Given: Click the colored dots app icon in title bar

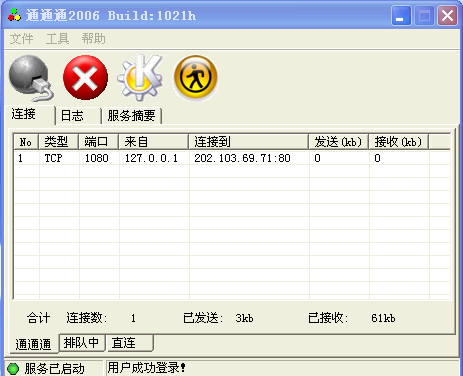Looking at the screenshot, I should 14,15.
